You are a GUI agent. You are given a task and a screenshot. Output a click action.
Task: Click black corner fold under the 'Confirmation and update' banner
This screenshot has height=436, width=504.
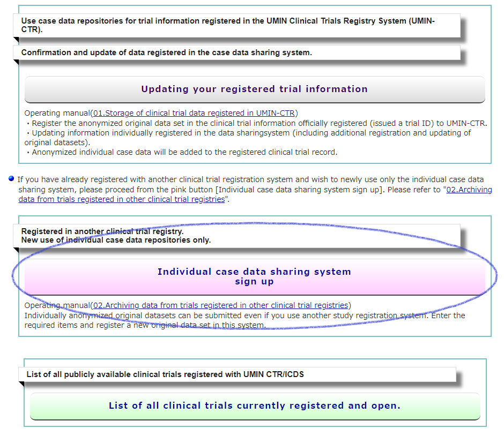coord(16,62)
